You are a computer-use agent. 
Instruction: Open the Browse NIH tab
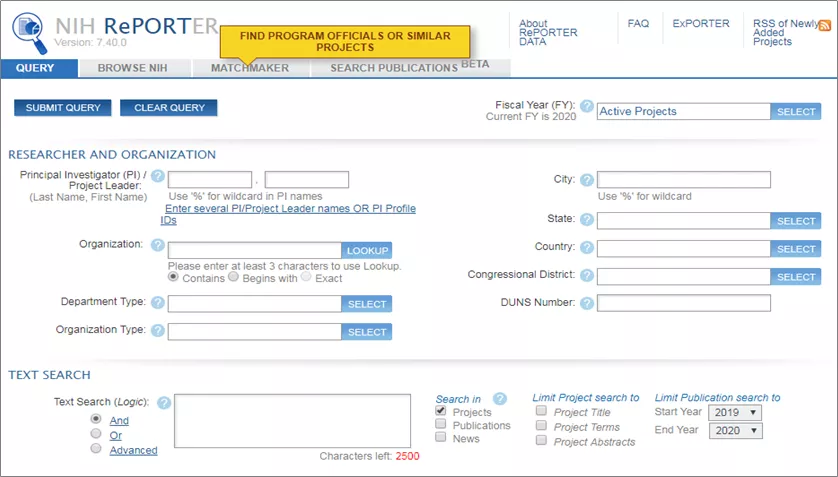[134, 68]
